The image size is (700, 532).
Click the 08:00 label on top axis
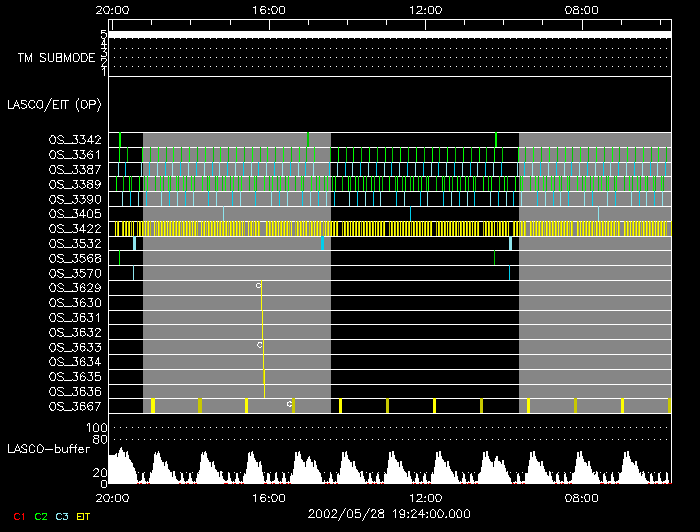pos(582,10)
